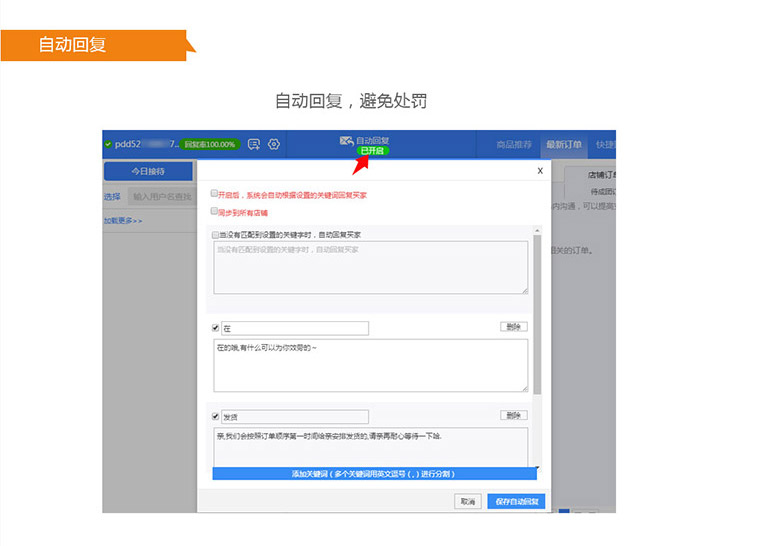Click 取消 button
The height and width of the screenshot is (546, 760).
pyautogui.click(x=468, y=501)
